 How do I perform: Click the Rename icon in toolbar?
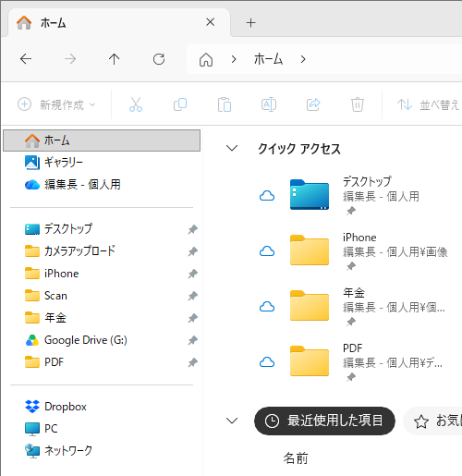pos(269,104)
